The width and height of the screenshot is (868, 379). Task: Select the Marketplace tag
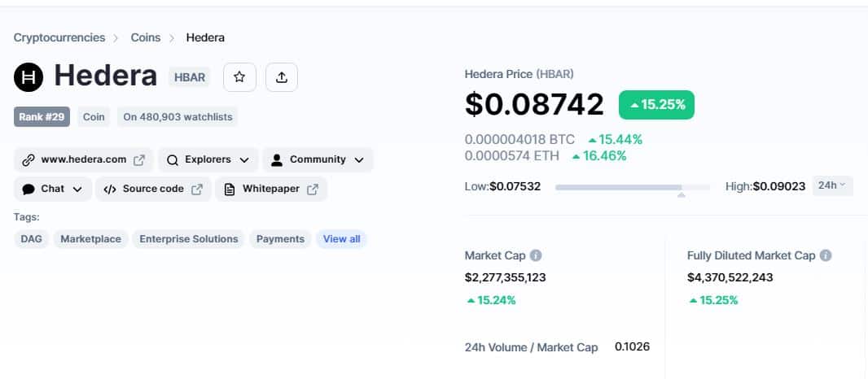pyautogui.click(x=90, y=239)
